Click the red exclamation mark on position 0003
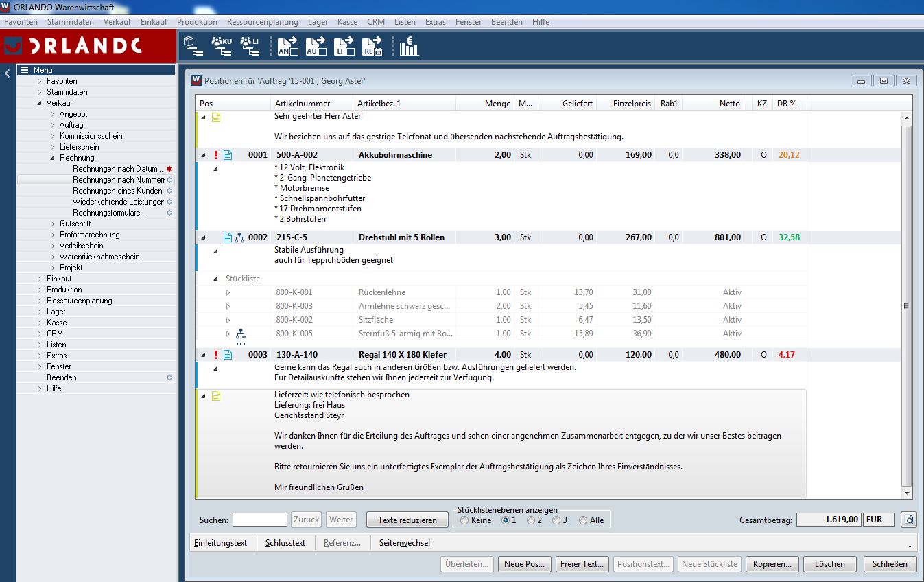The width and height of the screenshot is (924, 582). point(216,355)
